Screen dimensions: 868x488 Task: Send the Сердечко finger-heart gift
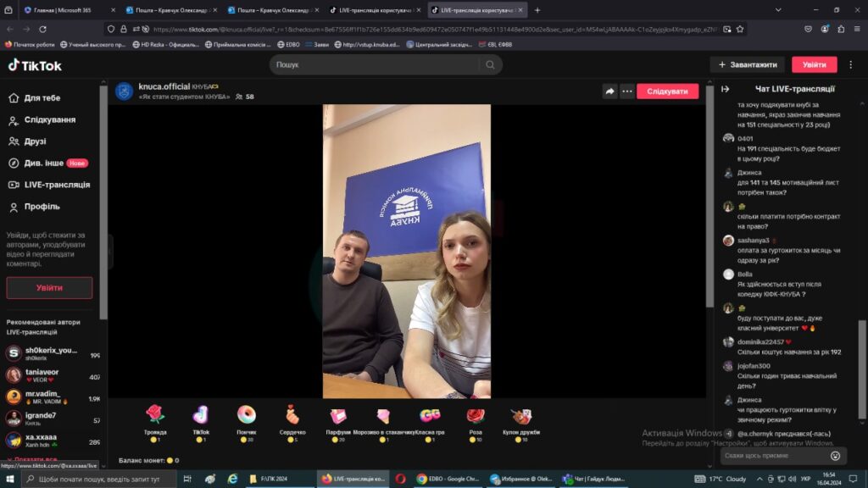point(292,424)
